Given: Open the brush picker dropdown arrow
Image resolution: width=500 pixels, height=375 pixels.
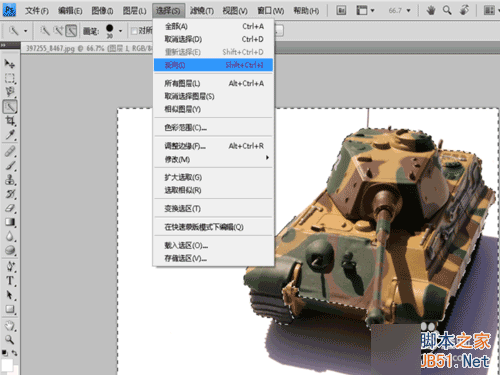Looking at the screenshot, I should pyautogui.click(x=120, y=31).
